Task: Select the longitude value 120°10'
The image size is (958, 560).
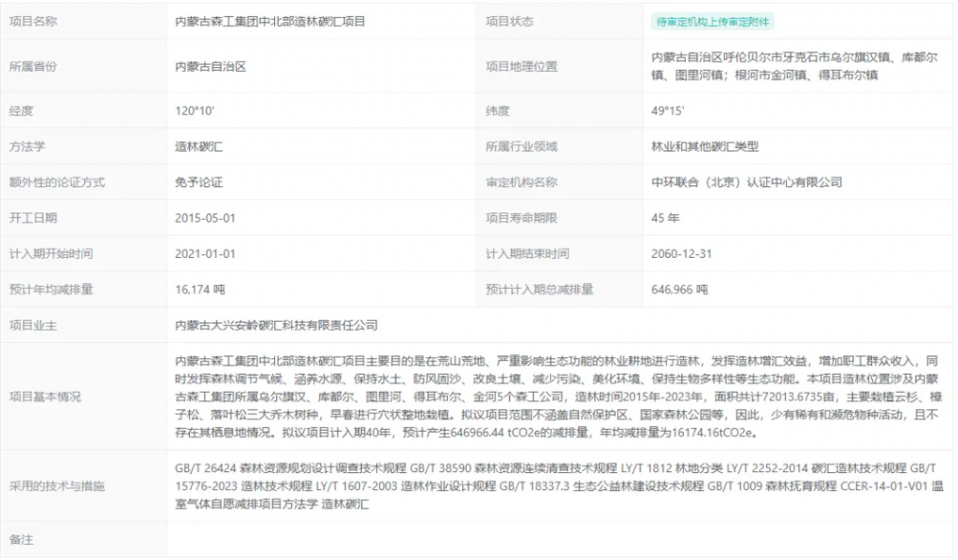Action: click(195, 111)
